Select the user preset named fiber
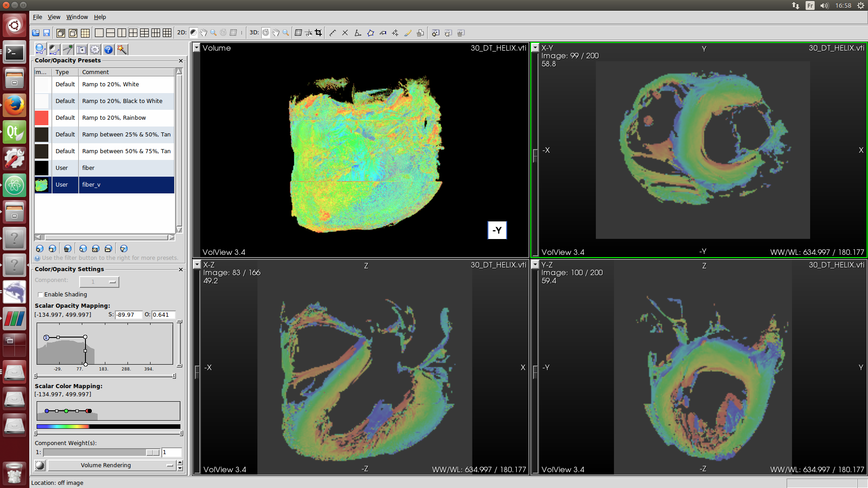This screenshot has width=868, height=488. pyautogui.click(x=104, y=168)
